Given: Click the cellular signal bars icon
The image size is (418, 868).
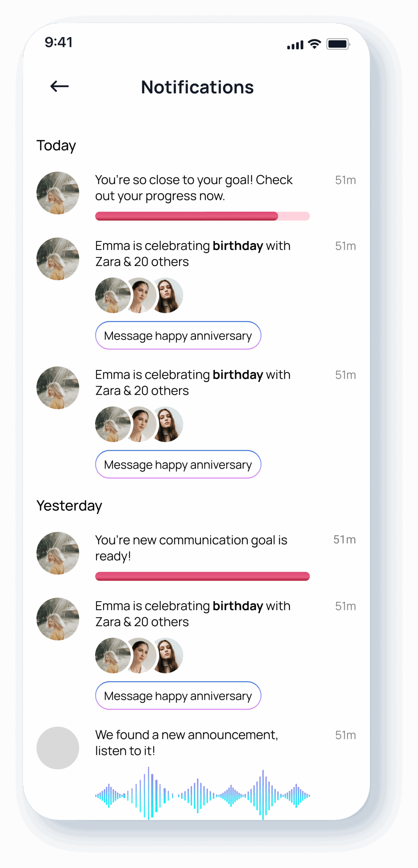Looking at the screenshot, I should [295, 45].
